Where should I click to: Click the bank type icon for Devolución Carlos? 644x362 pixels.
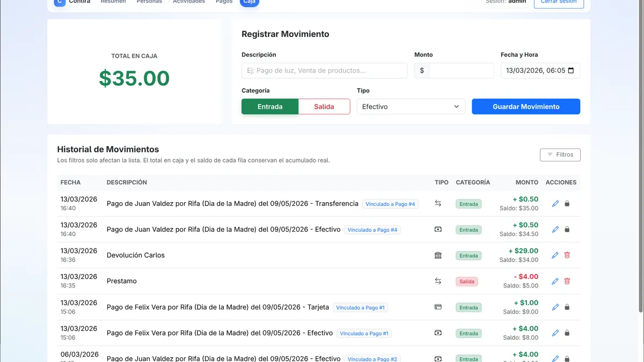(438, 255)
